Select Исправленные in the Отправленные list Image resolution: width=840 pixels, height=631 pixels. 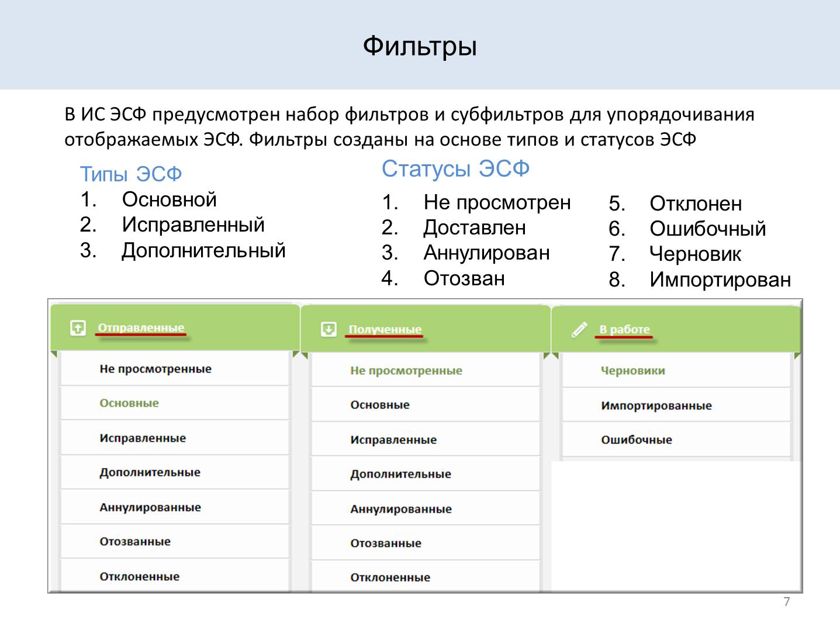143,438
